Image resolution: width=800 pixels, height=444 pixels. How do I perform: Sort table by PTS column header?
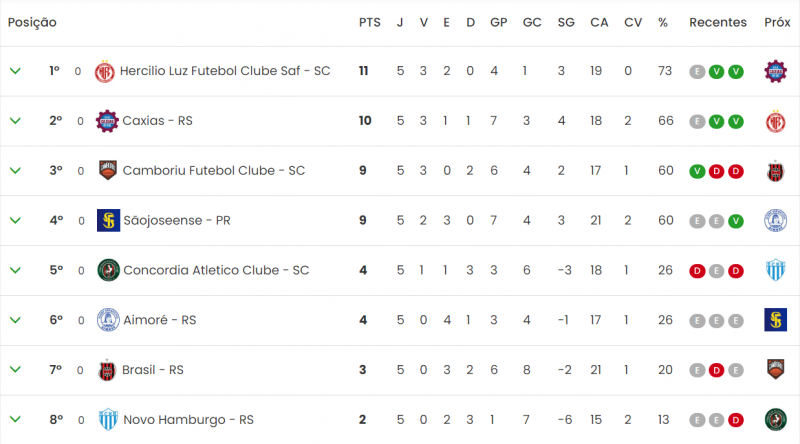pyautogui.click(x=369, y=22)
